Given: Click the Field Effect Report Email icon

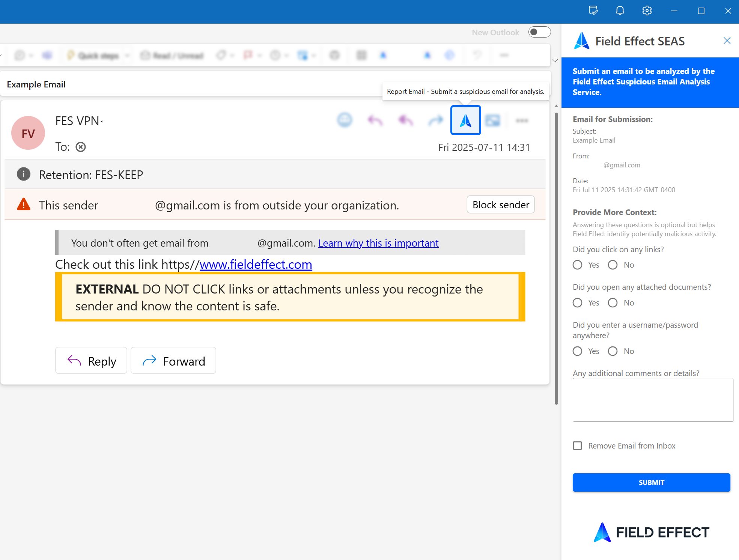Looking at the screenshot, I should pos(465,120).
